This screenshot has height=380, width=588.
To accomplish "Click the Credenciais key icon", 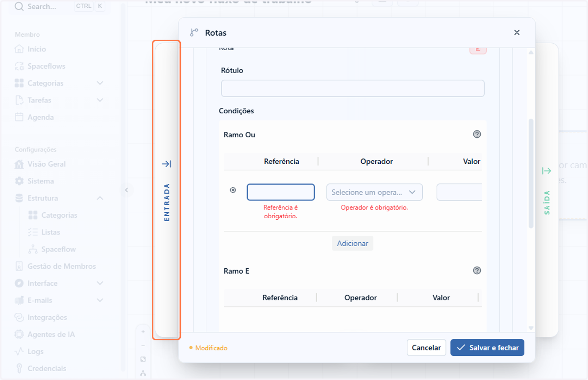I will click(19, 368).
